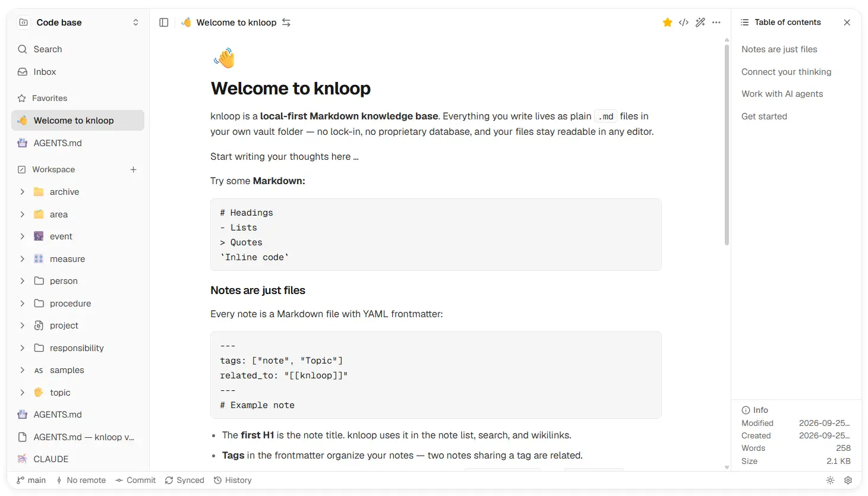The image size is (868, 496).
Task: Expand the area folder
Action: [23, 214]
